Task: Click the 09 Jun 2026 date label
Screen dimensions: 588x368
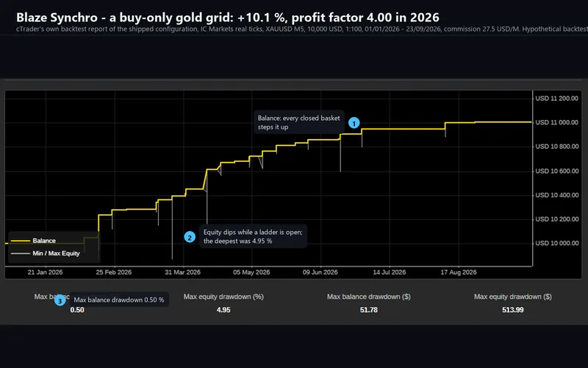Action: [320, 272]
